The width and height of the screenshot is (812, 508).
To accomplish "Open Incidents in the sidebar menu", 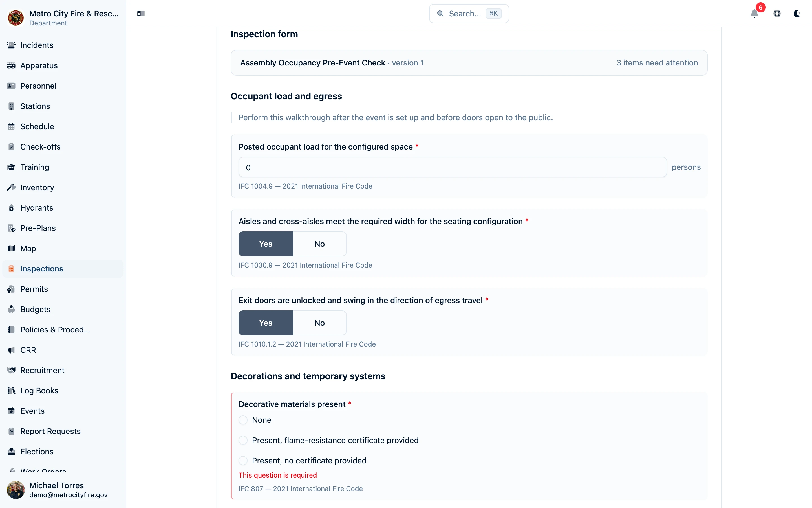I will (x=63, y=45).
